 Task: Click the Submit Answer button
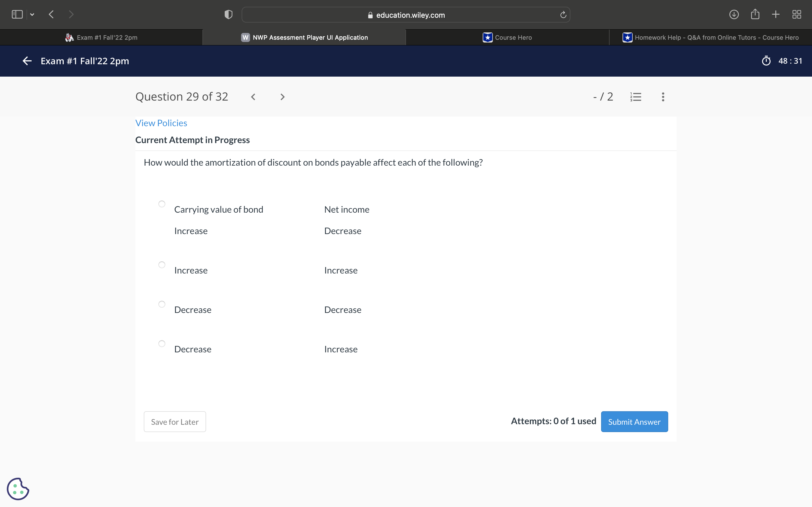[x=634, y=421]
